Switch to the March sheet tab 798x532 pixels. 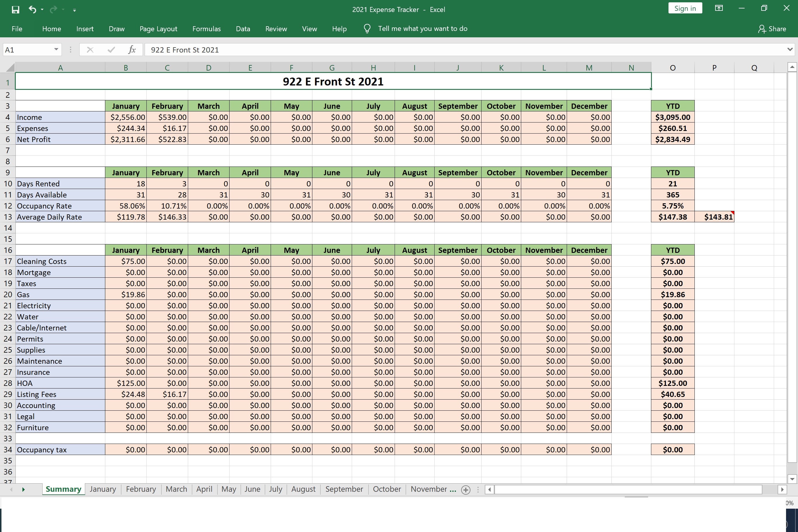click(x=176, y=489)
